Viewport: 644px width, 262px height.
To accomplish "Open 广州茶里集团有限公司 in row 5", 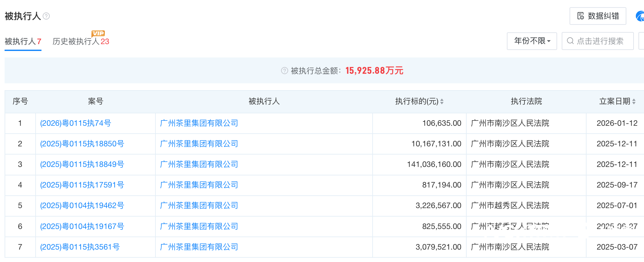I will click(199, 205).
